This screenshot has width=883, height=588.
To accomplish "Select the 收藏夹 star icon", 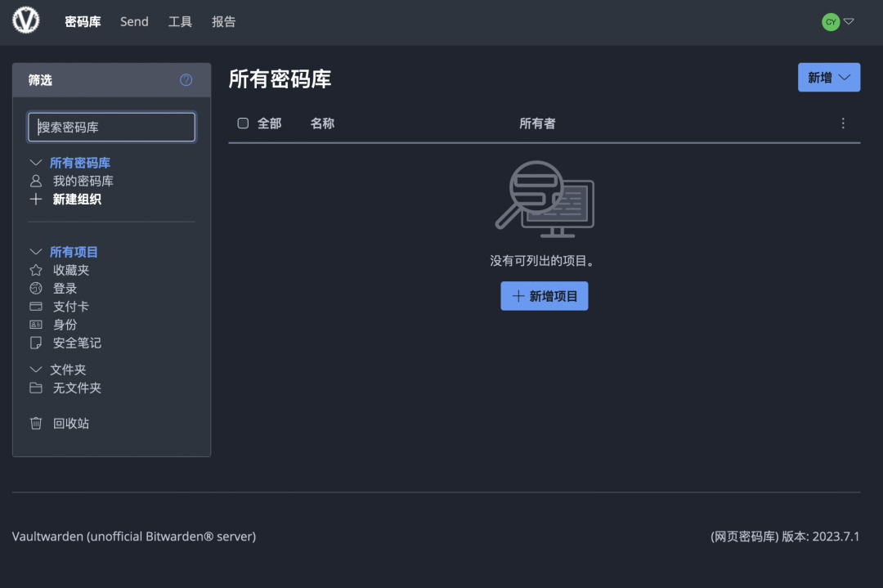I will (x=36, y=270).
